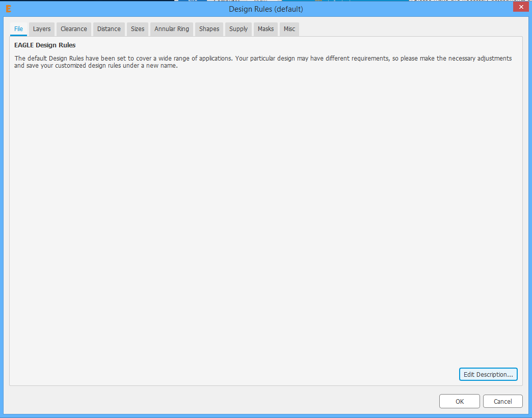Open the Misc tab
The width and height of the screenshot is (532, 418).
tap(289, 29)
